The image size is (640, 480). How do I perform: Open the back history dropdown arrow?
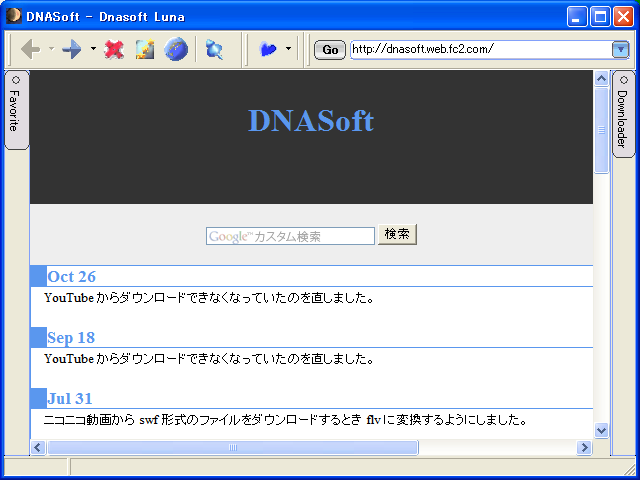[51, 49]
